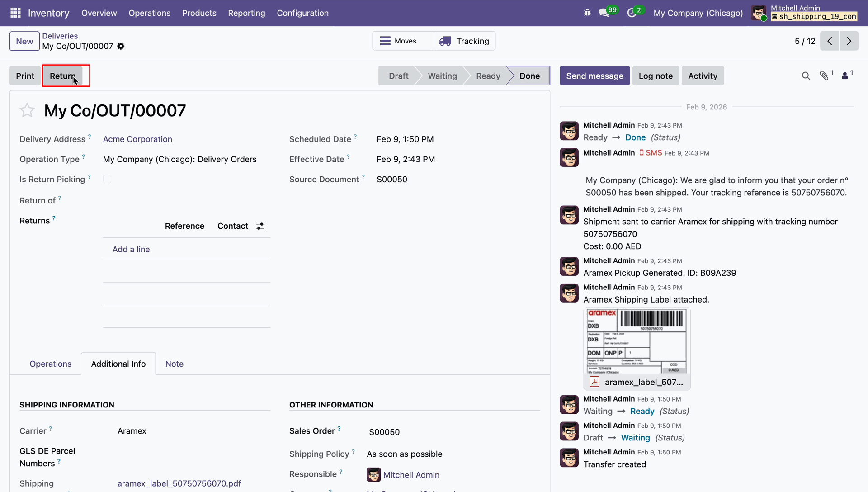The height and width of the screenshot is (492, 868).
Task: Go to previous record arrow
Action: click(830, 41)
